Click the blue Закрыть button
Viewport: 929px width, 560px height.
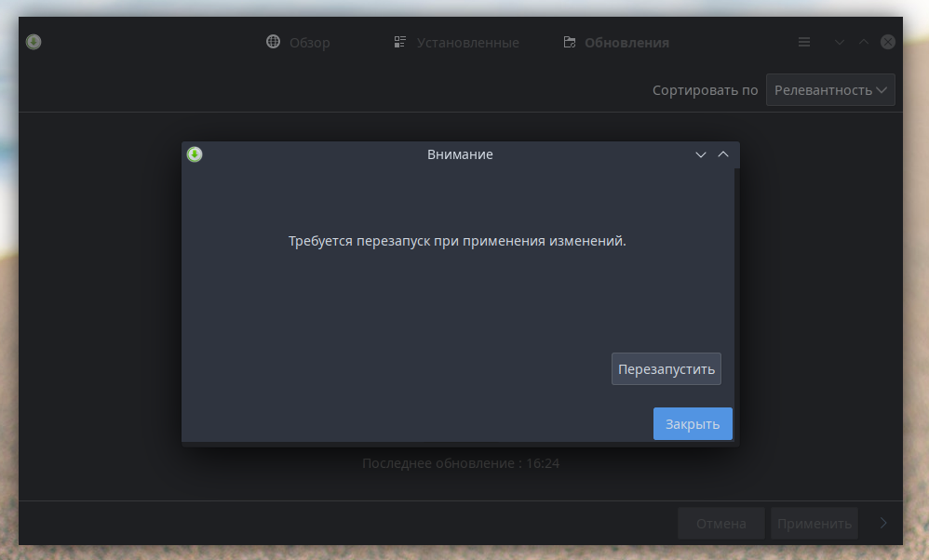[x=693, y=424]
